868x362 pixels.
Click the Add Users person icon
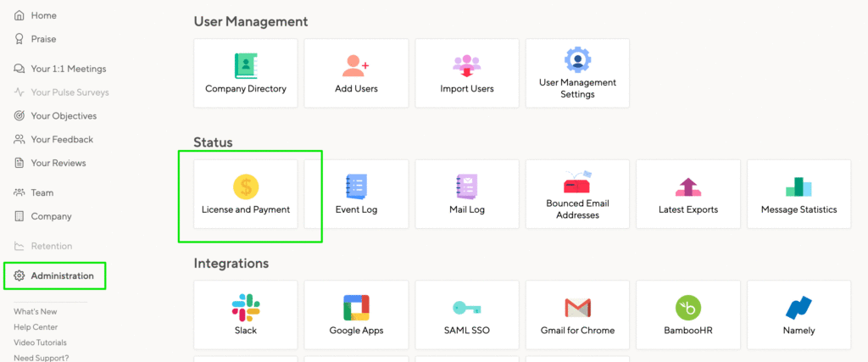pyautogui.click(x=355, y=66)
